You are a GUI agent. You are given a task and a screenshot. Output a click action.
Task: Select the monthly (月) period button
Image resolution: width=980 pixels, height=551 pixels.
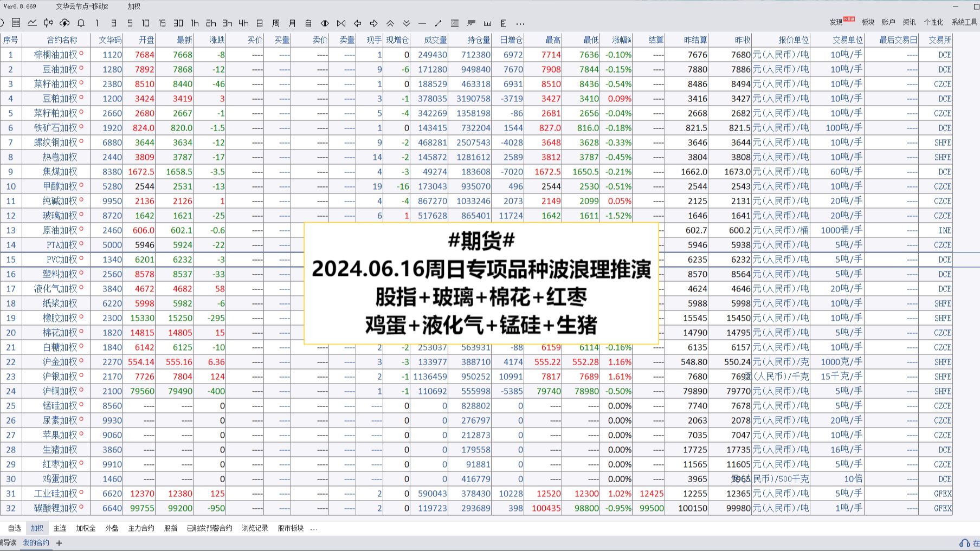pos(292,23)
